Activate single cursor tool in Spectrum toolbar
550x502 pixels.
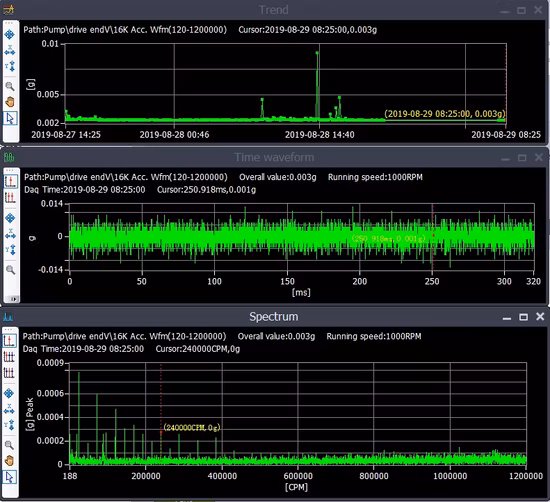pyautogui.click(x=9, y=341)
